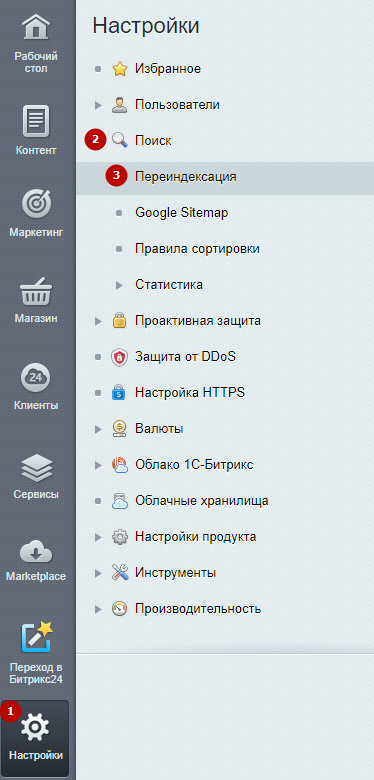
Task: Click the Облако 1С-Битрикс cloud icon
Action: [119, 465]
